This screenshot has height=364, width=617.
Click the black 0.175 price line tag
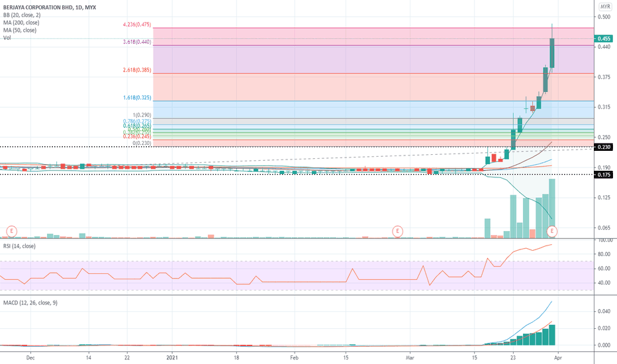point(604,174)
